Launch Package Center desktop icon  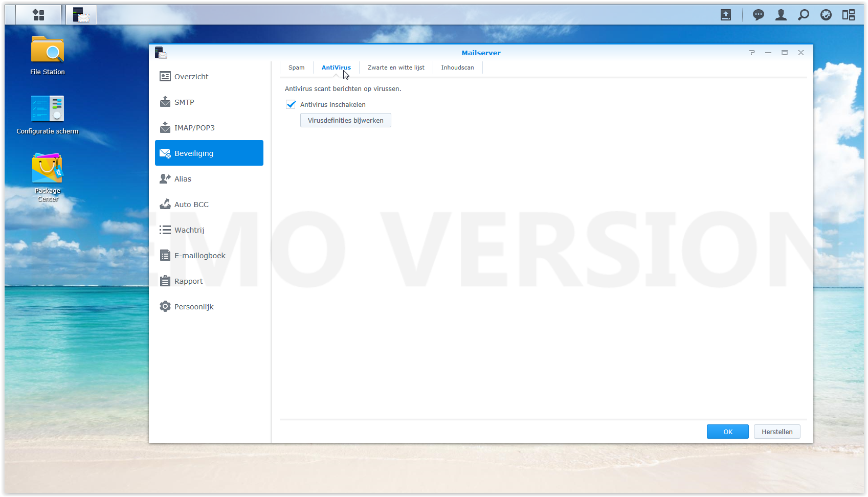point(48,177)
